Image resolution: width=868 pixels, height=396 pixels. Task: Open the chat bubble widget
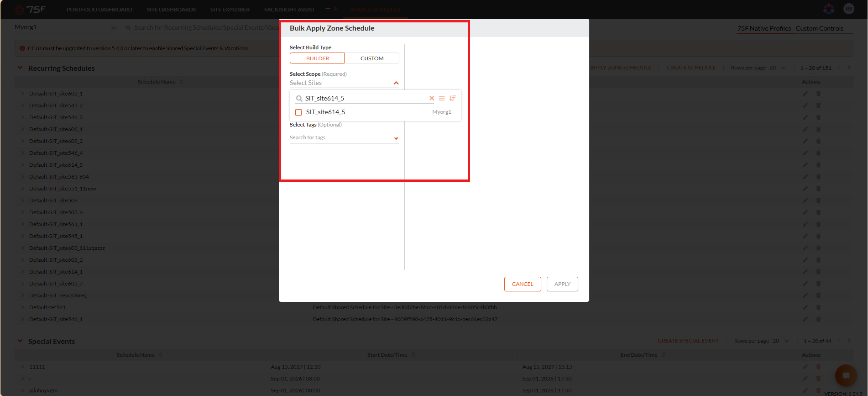[x=846, y=376]
